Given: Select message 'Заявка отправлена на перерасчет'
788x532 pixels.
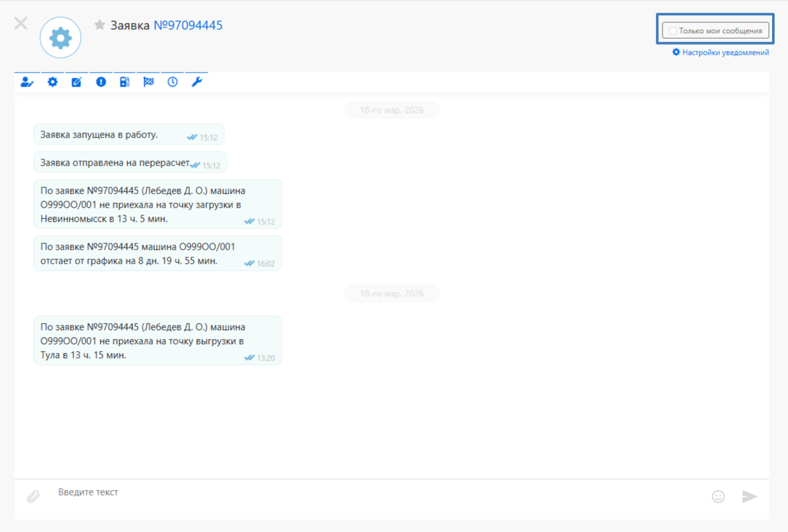Looking at the screenshot, I should tap(130, 162).
